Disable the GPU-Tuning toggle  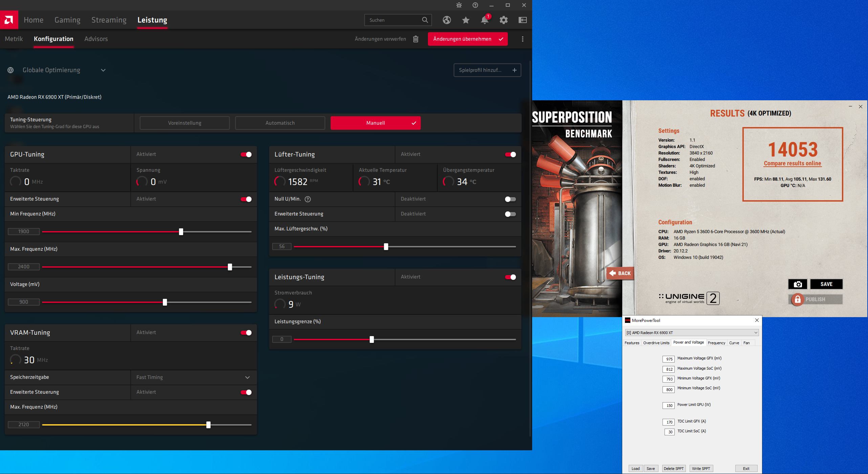(246, 154)
